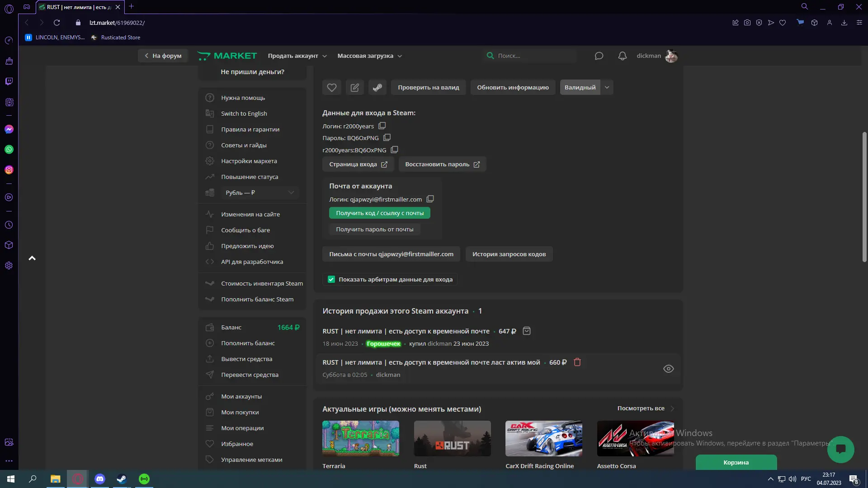Click the Валидный status button
Image resolution: width=868 pixels, height=488 pixels.
580,88
